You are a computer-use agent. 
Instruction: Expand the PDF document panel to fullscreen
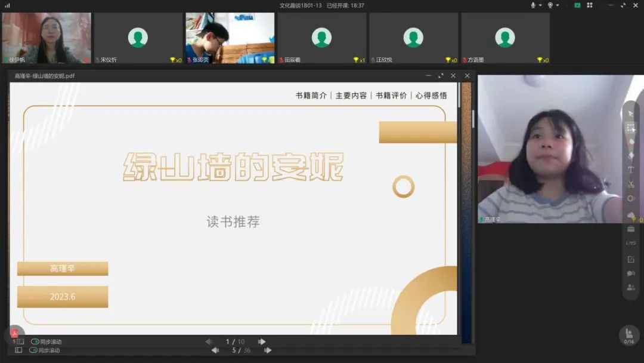pos(441,76)
